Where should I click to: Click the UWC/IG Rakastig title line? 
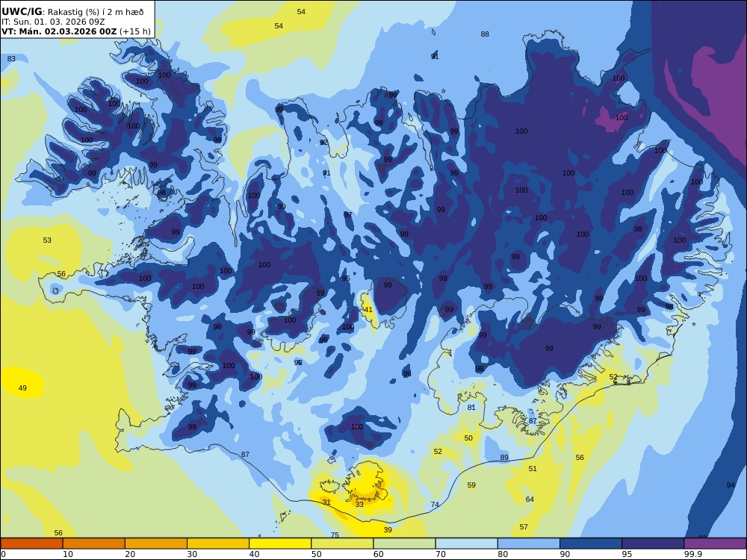[x=72, y=12]
